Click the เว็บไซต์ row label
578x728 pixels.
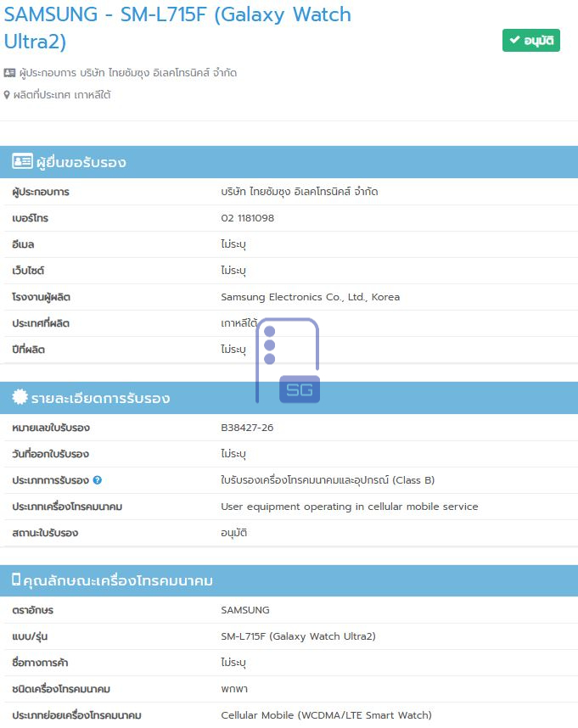(28, 271)
